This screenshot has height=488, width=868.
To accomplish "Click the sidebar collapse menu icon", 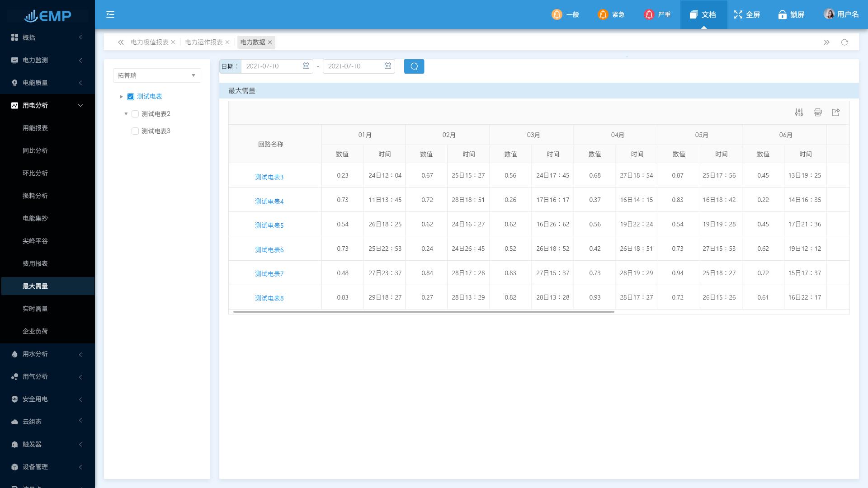I will point(110,14).
